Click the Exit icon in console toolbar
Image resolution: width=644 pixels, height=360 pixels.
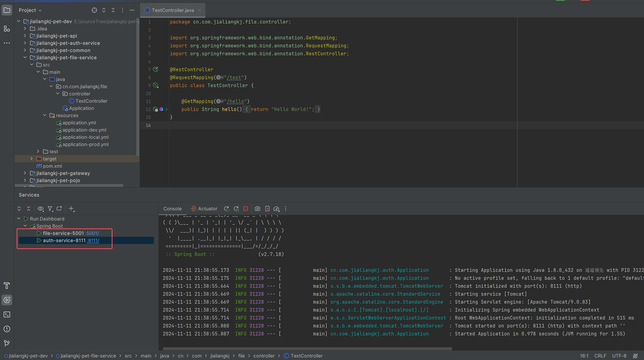click(x=267, y=209)
